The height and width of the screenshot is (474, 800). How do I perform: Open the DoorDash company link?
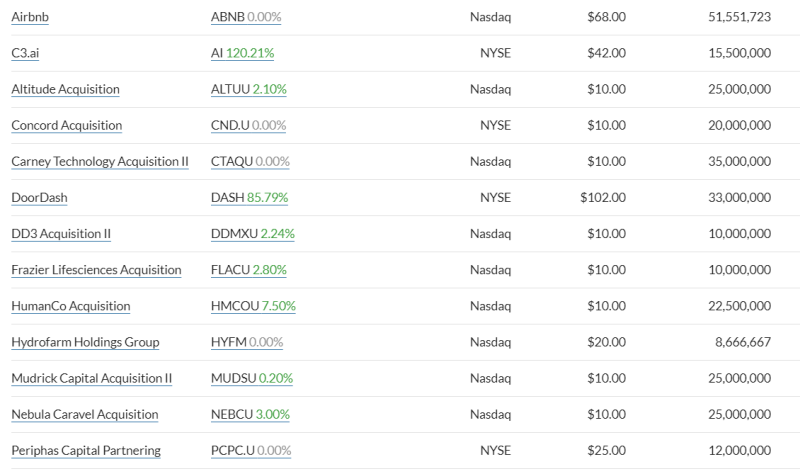pyautogui.click(x=39, y=197)
